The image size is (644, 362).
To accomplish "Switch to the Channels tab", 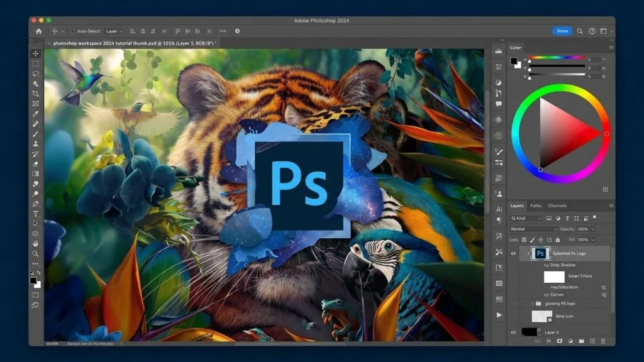I will pos(557,206).
